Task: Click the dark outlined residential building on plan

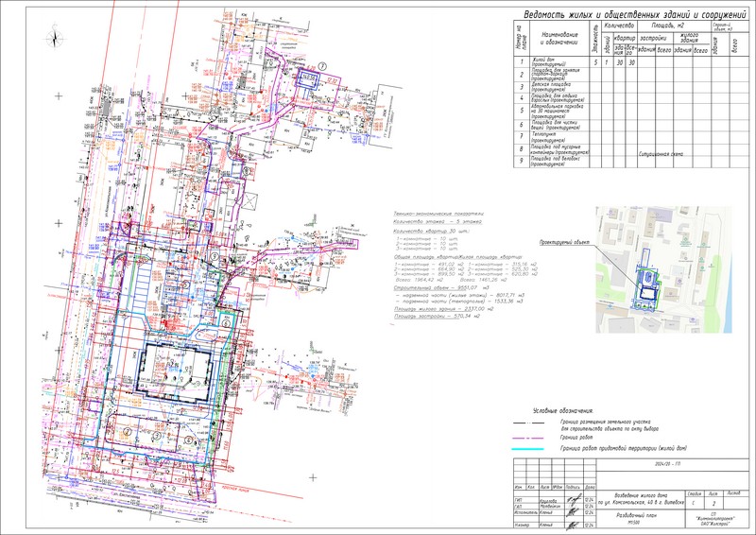Action: pos(174,371)
